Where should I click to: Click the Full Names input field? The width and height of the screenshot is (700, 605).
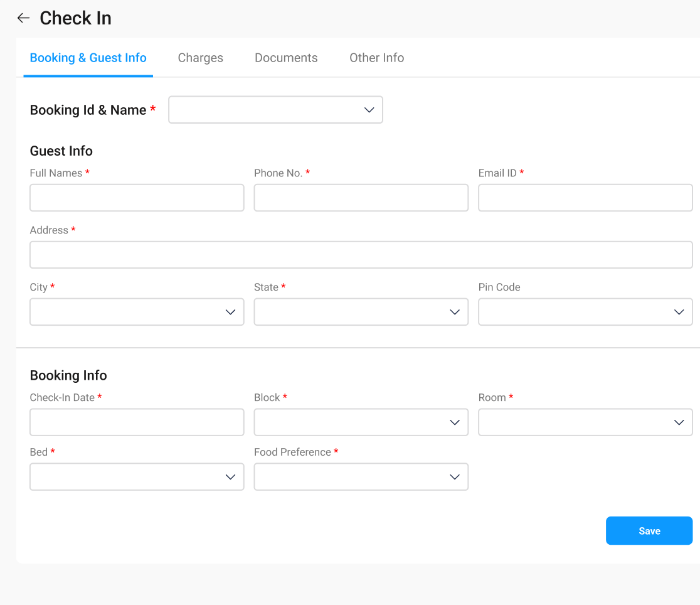click(137, 198)
